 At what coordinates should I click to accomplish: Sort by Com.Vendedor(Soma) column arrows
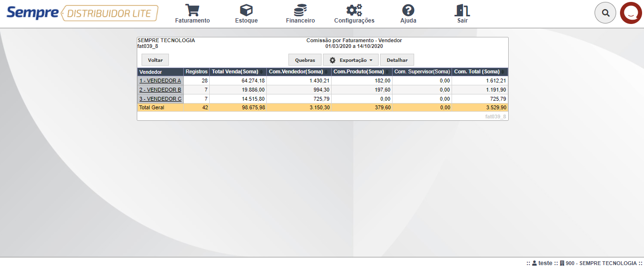[326, 72]
